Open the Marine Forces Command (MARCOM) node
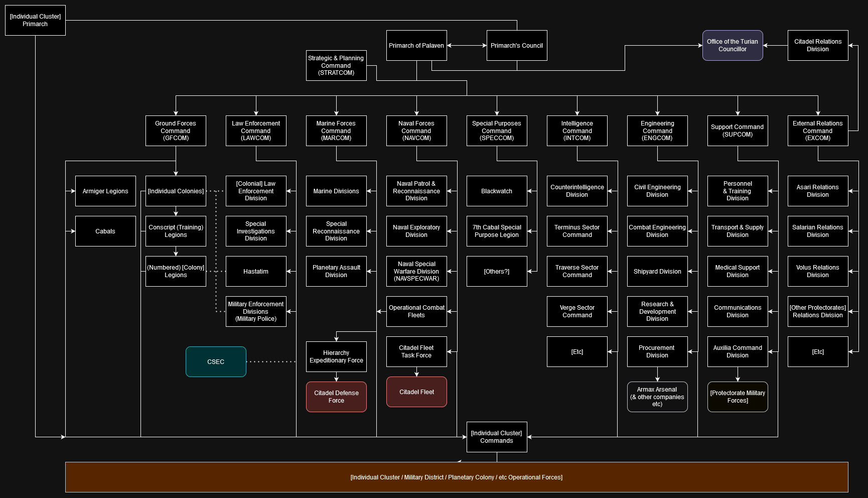The width and height of the screenshot is (868, 498). click(x=336, y=131)
